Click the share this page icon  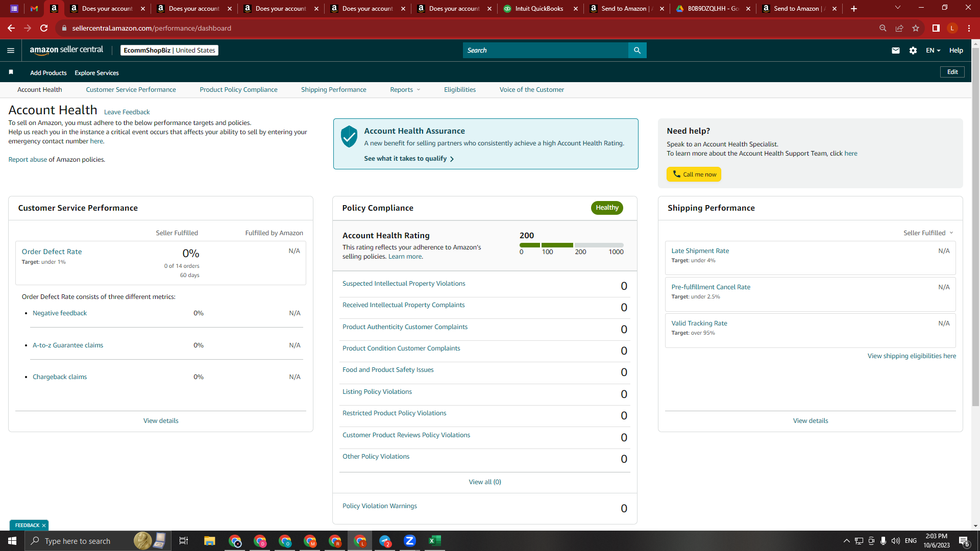point(899,28)
